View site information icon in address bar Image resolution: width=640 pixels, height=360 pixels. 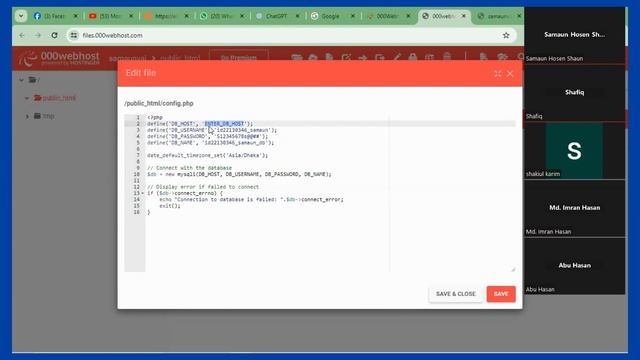coord(73,36)
